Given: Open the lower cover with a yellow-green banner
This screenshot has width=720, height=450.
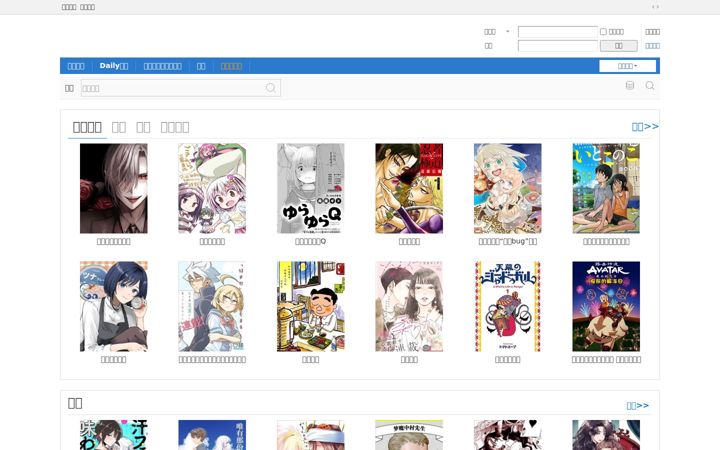Looking at the screenshot, I should tap(409, 435).
